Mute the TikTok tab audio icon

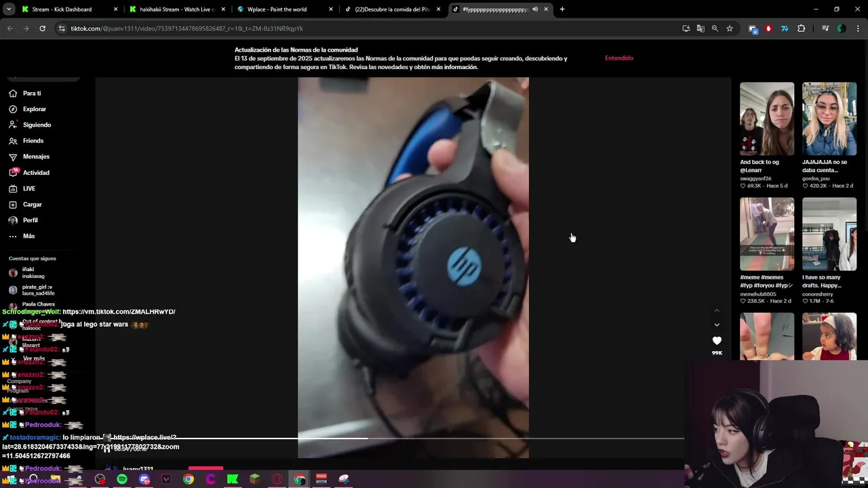[x=535, y=9]
